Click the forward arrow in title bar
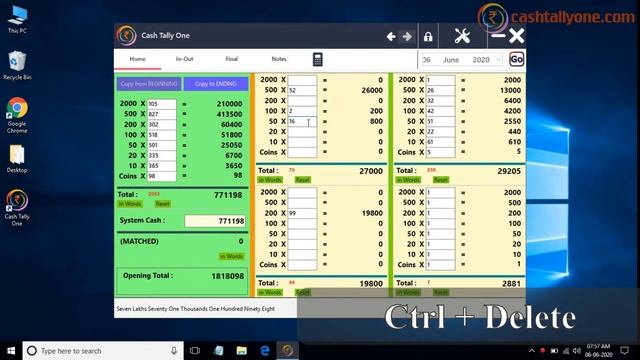 [407, 37]
